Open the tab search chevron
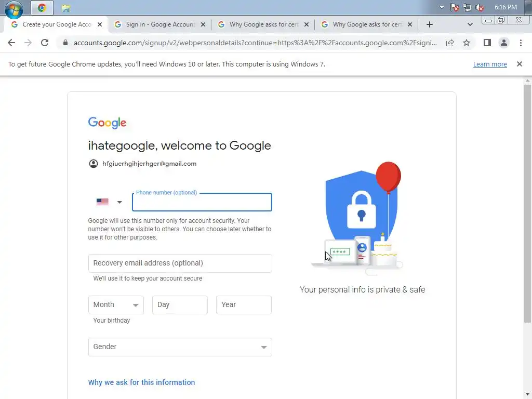Screen dimensions: 532x399 [470, 24]
